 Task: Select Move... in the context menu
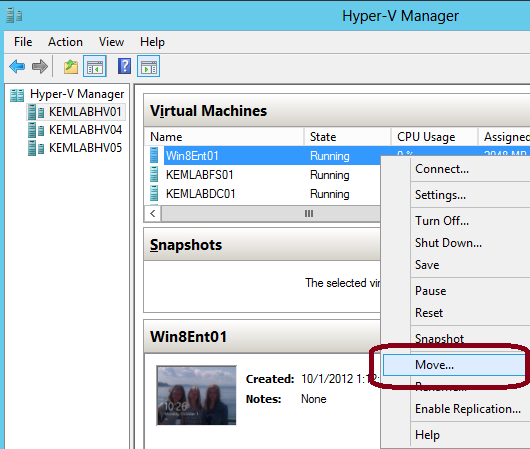click(454, 365)
